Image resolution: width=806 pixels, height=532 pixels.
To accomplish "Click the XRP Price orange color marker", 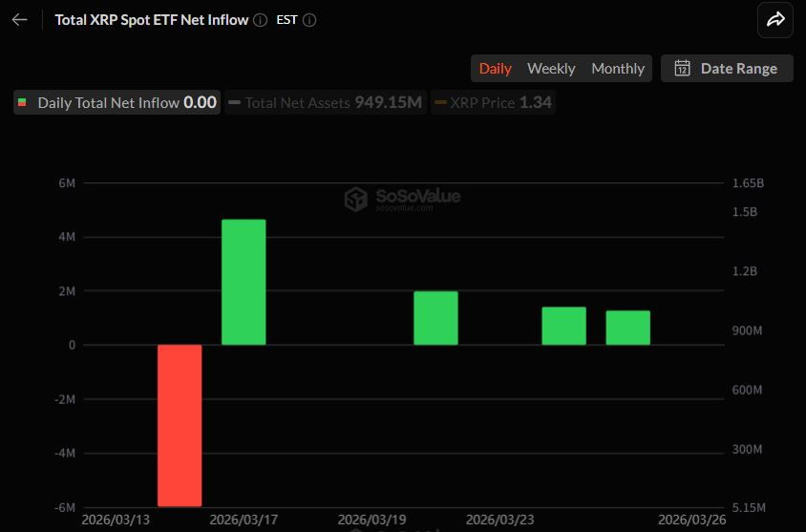I will click(440, 103).
